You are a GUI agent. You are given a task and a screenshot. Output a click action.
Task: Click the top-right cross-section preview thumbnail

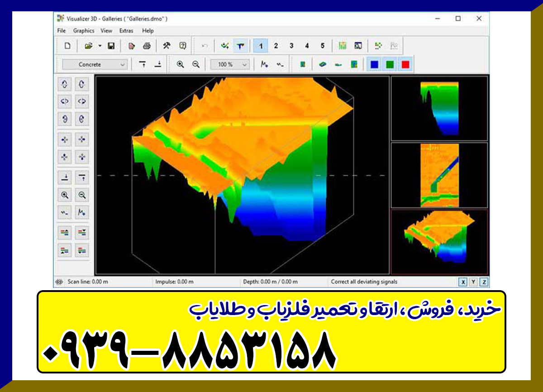click(438, 108)
